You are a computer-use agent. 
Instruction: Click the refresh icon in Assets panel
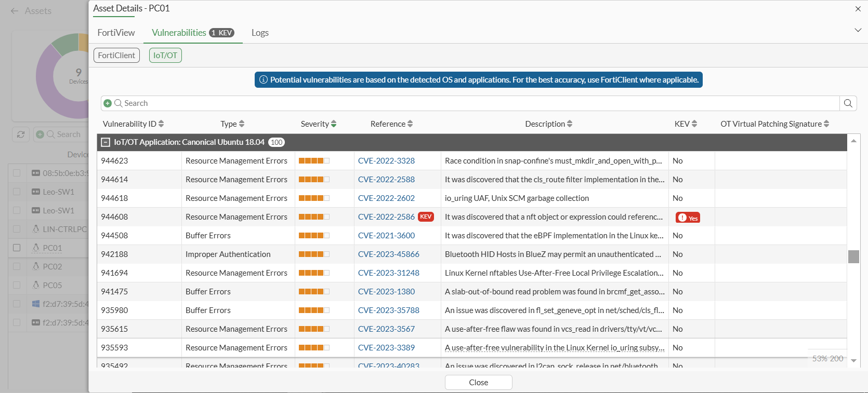[x=21, y=134]
